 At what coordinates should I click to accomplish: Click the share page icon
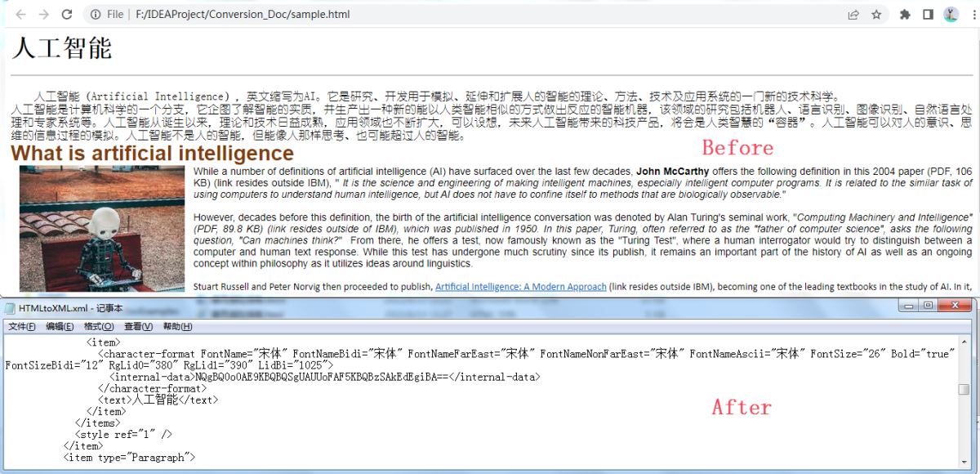853,14
